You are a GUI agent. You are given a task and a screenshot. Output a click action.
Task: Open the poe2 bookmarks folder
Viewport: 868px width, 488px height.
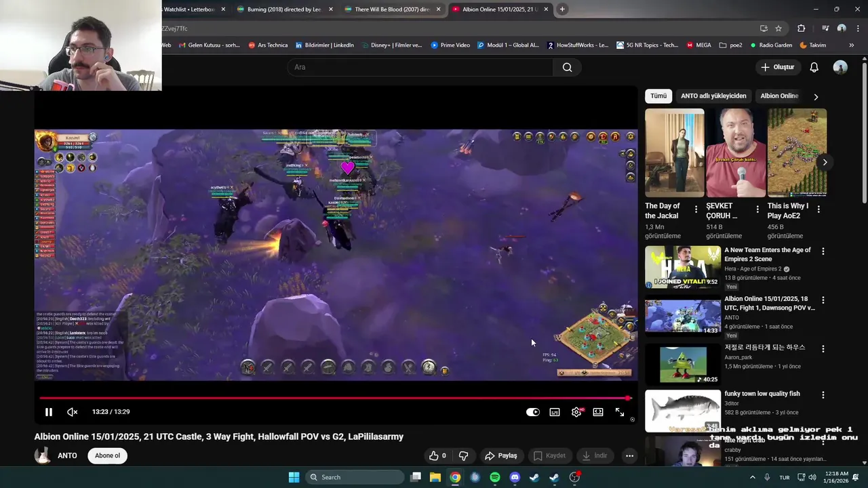pos(730,45)
